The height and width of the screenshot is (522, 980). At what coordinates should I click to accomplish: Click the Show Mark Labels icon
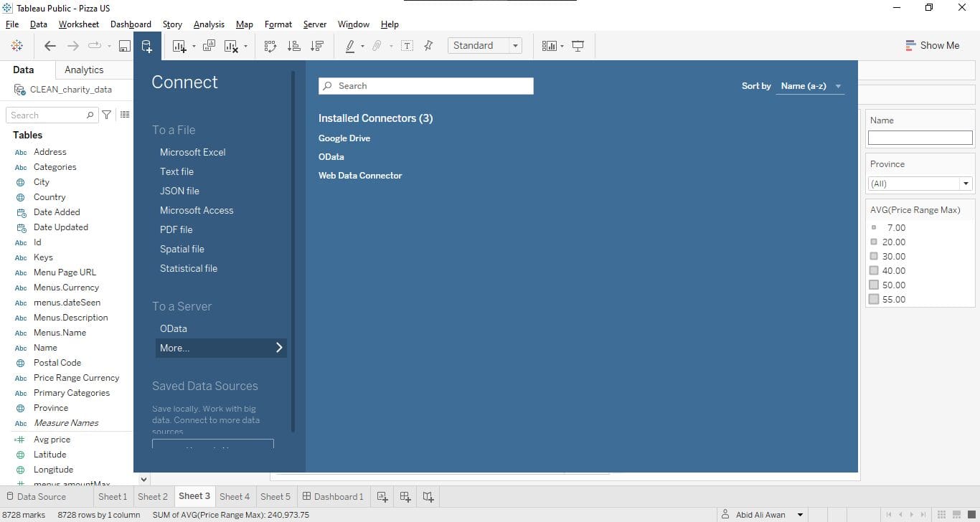pyautogui.click(x=407, y=45)
